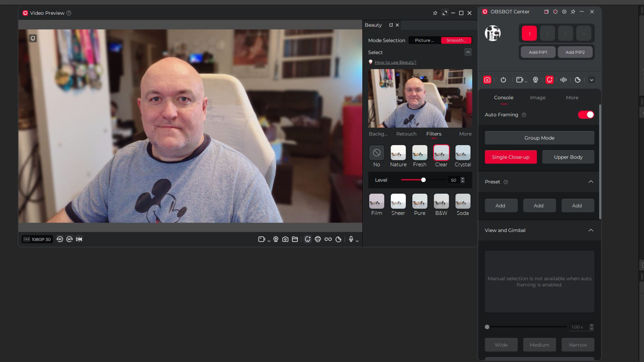Open dropdown arrow beside preview record icon
The image size is (644, 362).
point(269,241)
